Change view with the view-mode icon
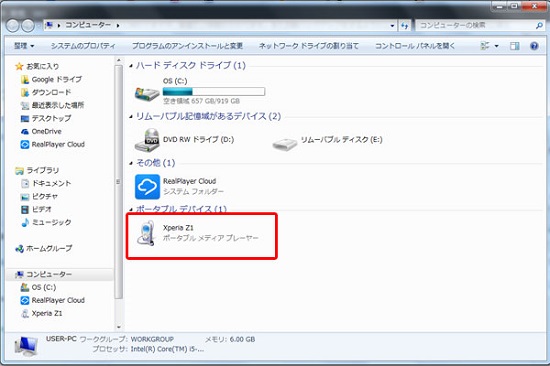Viewport: 550px width, 366px height. point(485,46)
